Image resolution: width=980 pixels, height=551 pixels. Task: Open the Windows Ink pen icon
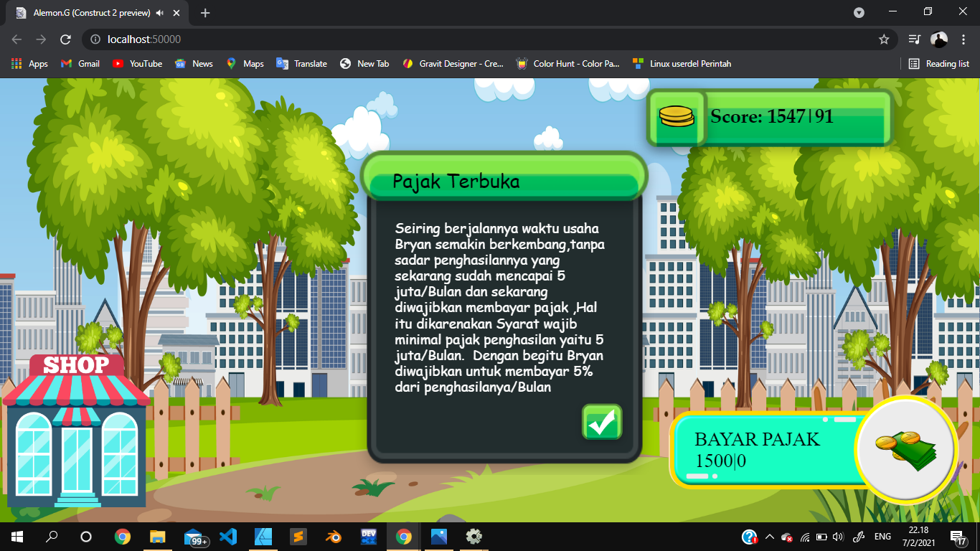pos(857,537)
